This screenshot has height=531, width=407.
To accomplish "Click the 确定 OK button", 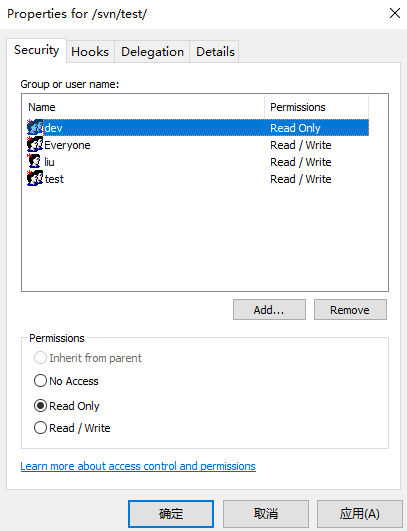I will (x=171, y=514).
